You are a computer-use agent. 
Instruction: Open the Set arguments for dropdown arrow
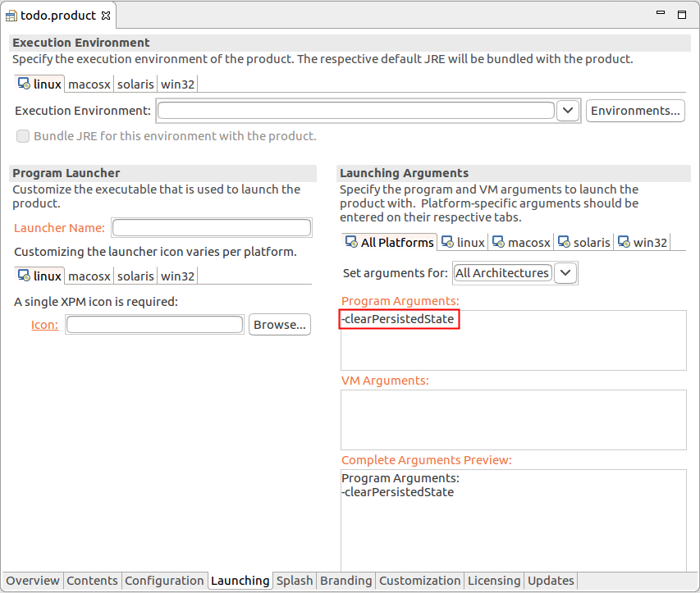(x=565, y=272)
